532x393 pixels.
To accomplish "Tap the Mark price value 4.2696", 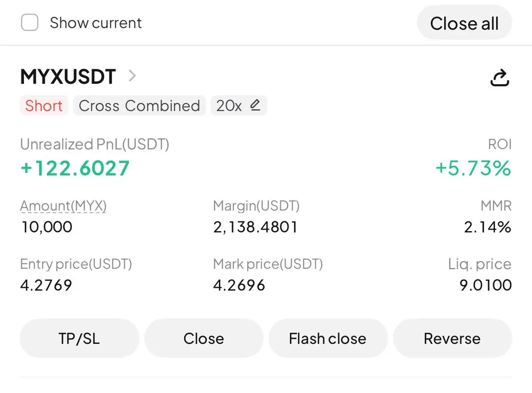I will (239, 285).
